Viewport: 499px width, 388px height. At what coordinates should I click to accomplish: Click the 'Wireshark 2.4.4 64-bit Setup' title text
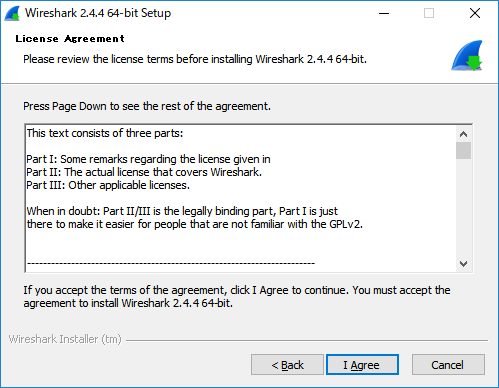click(x=98, y=13)
